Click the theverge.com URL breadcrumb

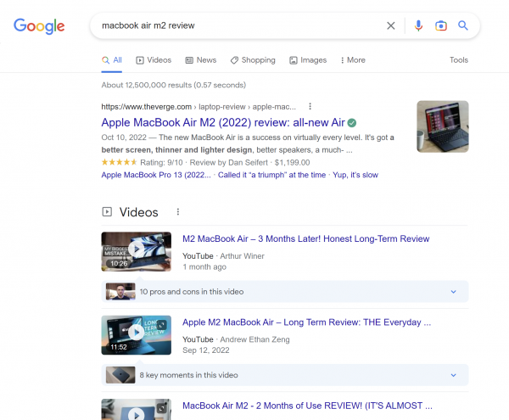coord(199,107)
